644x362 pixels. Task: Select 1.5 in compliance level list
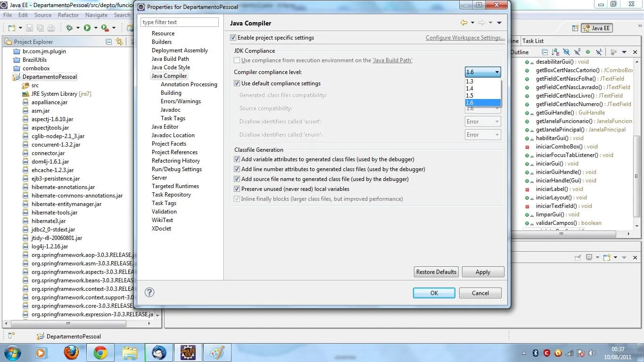click(x=483, y=96)
